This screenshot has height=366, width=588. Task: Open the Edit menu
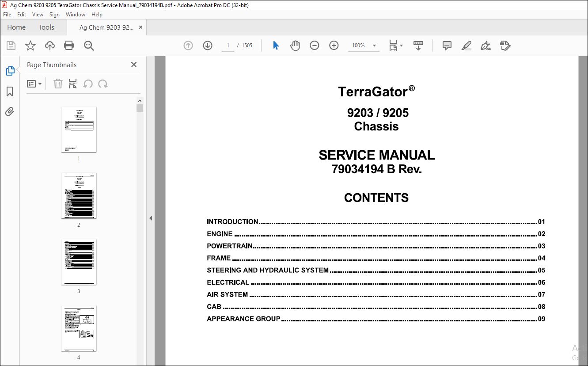coord(22,15)
